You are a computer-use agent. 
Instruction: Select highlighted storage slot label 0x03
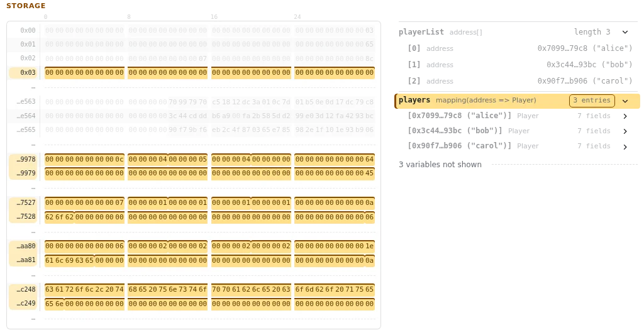click(x=25, y=73)
